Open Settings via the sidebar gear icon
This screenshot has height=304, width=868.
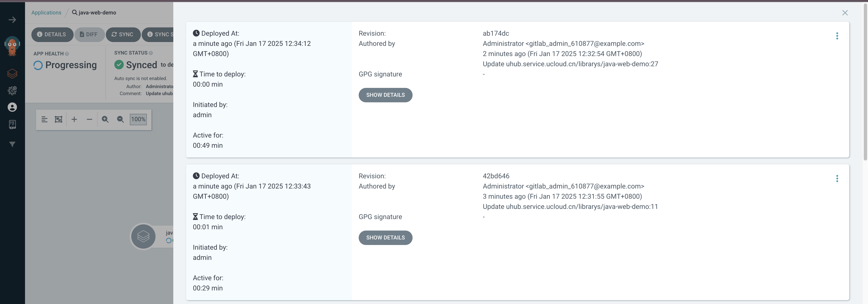[12, 90]
